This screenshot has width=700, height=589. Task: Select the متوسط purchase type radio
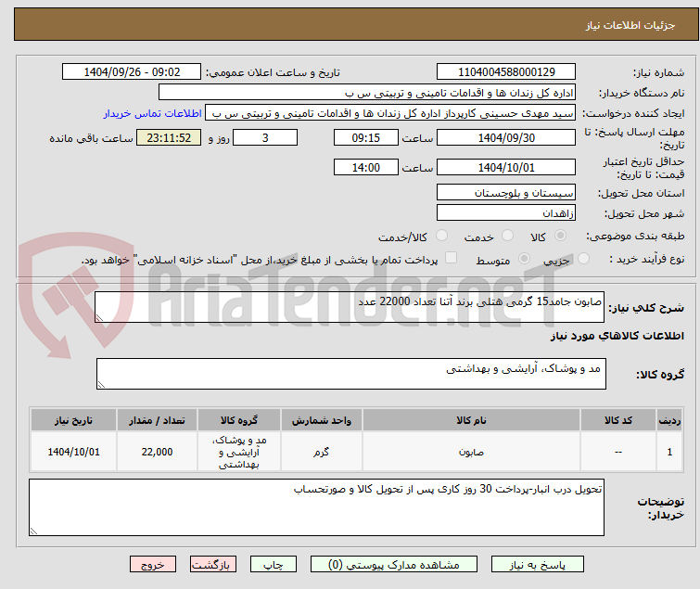coord(524,259)
